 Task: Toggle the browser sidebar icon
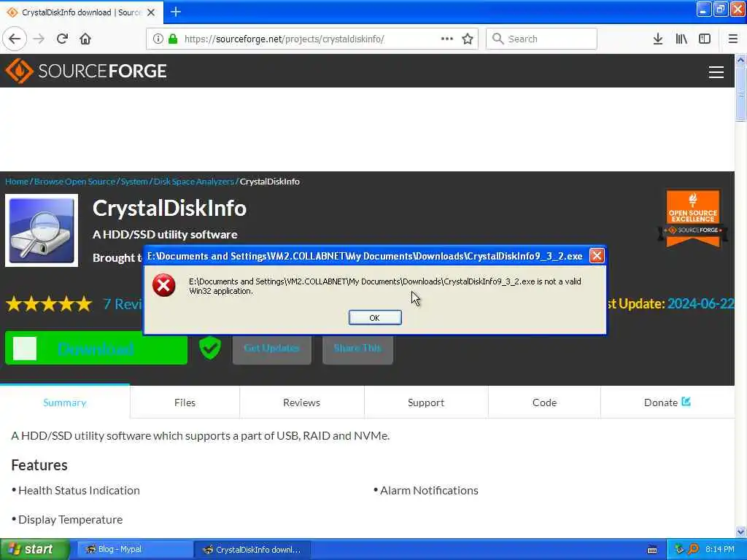(x=705, y=39)
